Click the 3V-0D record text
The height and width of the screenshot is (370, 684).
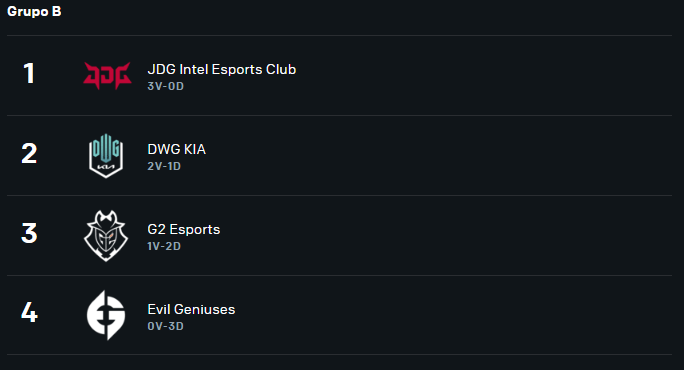coord(165,86)
